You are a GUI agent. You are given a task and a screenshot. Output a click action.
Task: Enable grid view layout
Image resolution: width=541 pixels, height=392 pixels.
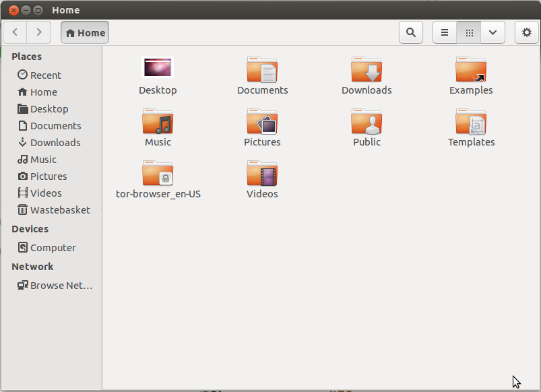pos(469,32)
